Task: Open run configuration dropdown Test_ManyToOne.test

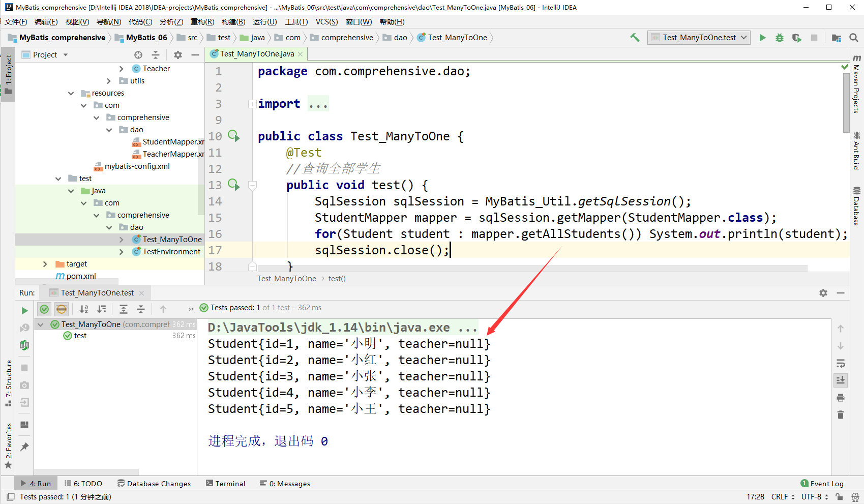Action: tap(699, 38)
